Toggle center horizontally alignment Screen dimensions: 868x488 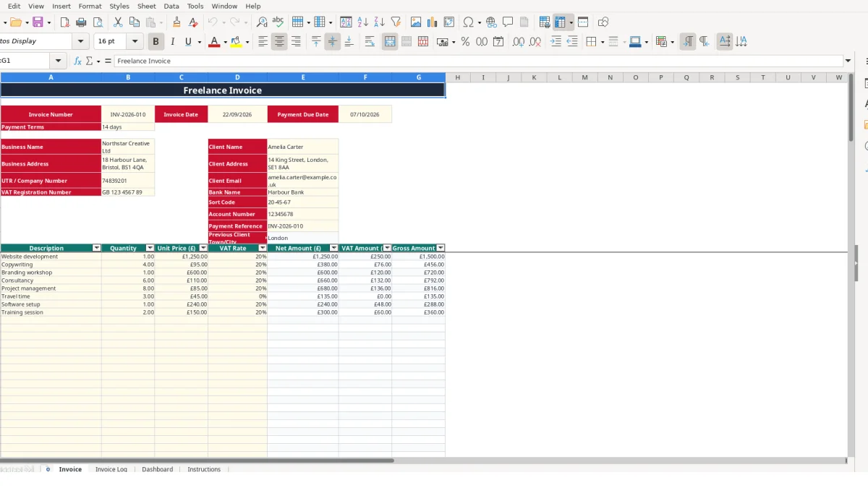click(x=279, y=42)
